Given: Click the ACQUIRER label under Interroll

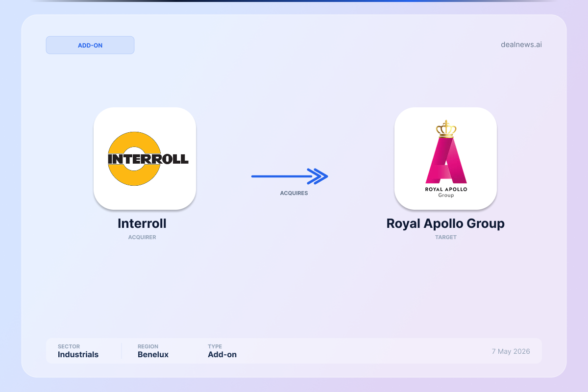Looking at the screenshot, I should point(142,237).
